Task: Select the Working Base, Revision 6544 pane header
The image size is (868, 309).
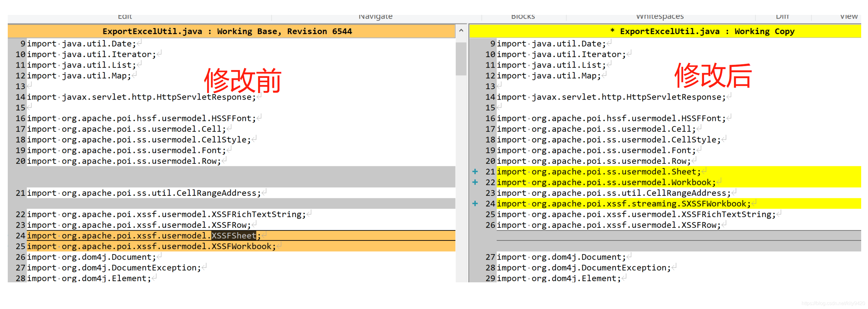Action: [x=231, y=31]
